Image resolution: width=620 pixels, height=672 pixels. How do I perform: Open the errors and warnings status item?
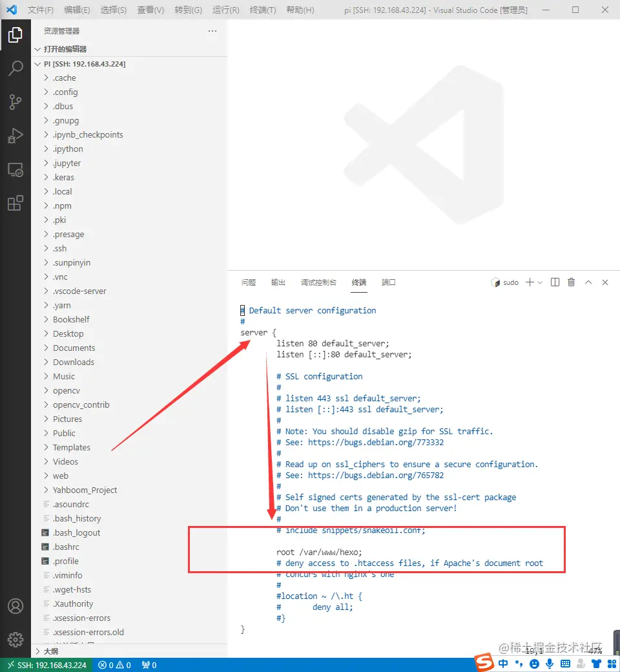click(114, 665)
